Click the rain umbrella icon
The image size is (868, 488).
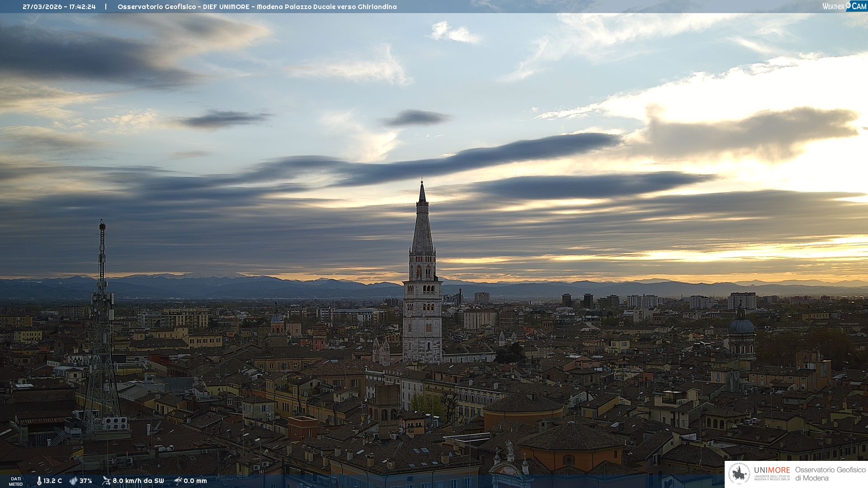click(178, 481)
